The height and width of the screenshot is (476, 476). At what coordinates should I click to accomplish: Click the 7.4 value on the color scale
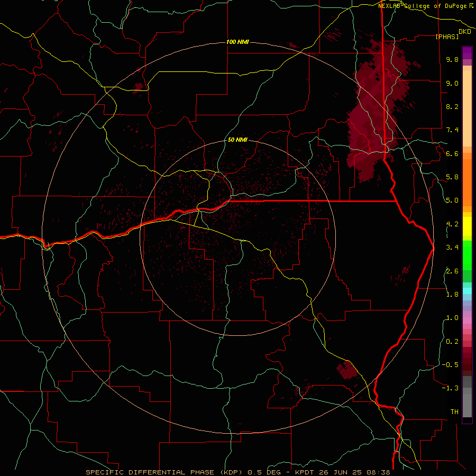coord(452,130)
